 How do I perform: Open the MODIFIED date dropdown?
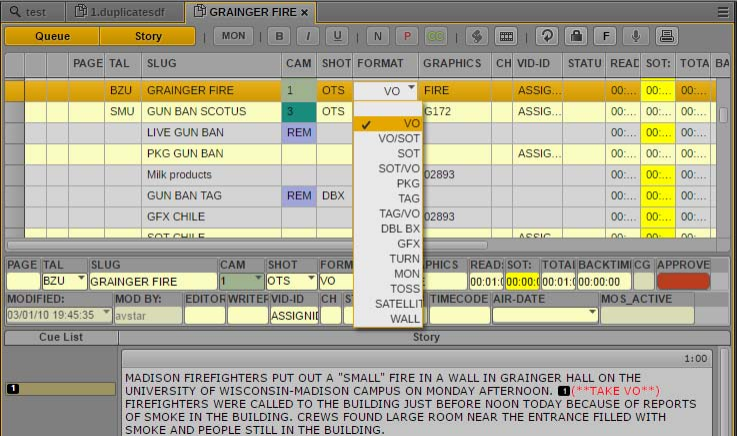106,312
